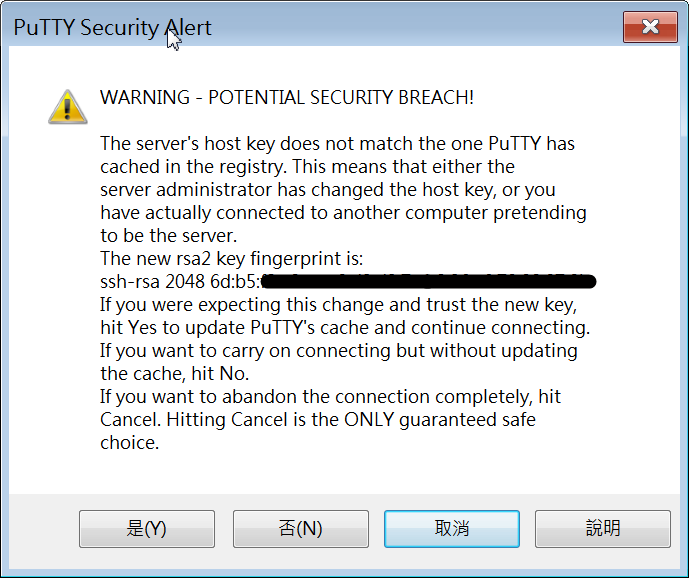The image size is (689, 578).
Task: Click the line starting 'The server's host key'
Action: (337, 144)
